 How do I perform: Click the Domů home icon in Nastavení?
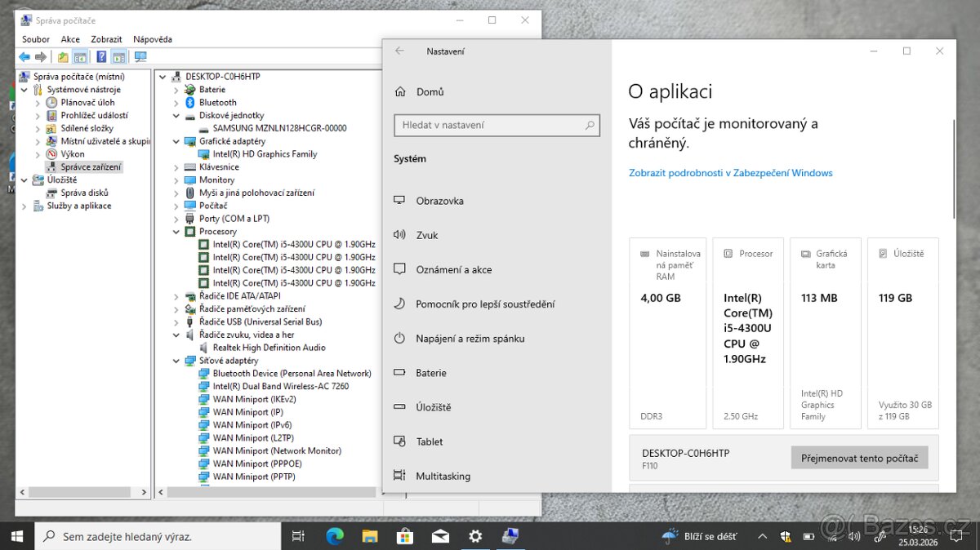[x=399, y=91]
